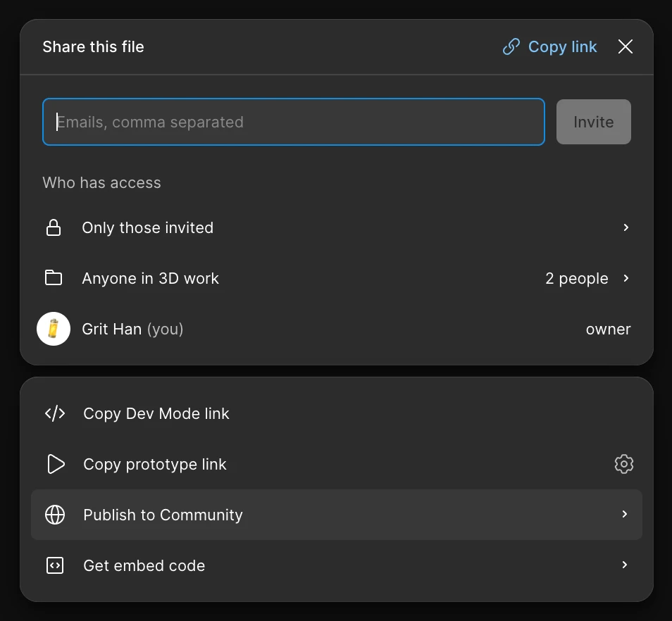Expand the Publish to Community chevron
This screenshot has width=672, height=621.
tap(624, 515)
